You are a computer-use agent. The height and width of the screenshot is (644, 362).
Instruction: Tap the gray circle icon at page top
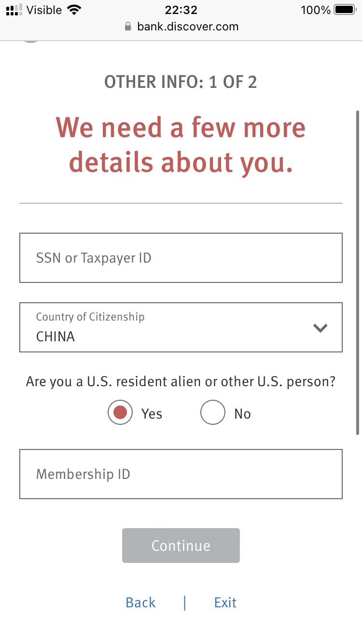point(30,42)
